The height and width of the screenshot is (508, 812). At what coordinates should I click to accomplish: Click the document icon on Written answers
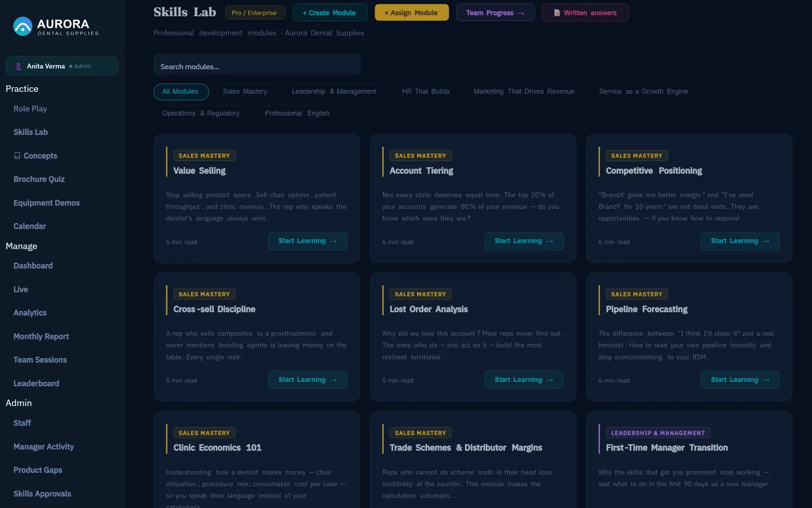[x=557, y=13]
